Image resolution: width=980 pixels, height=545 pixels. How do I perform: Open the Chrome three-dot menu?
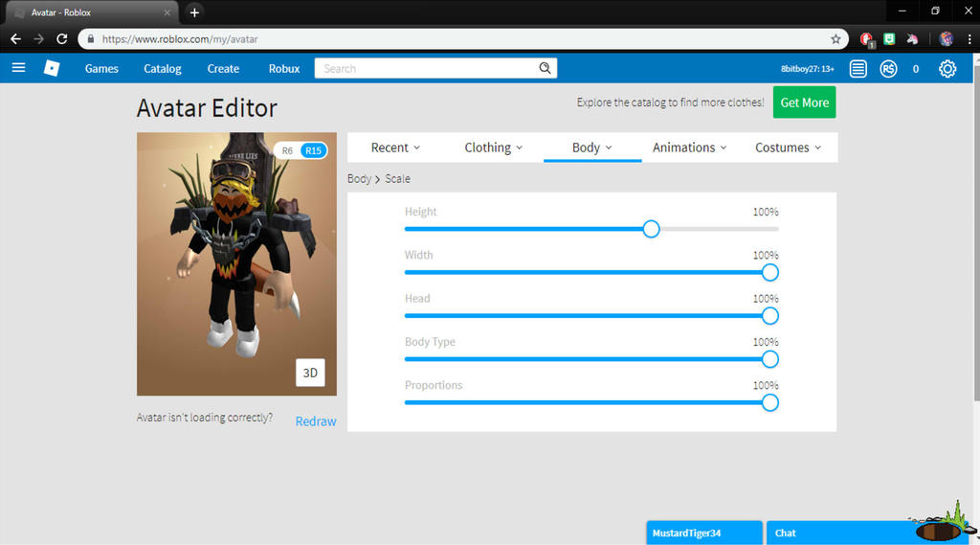point(969,39)
